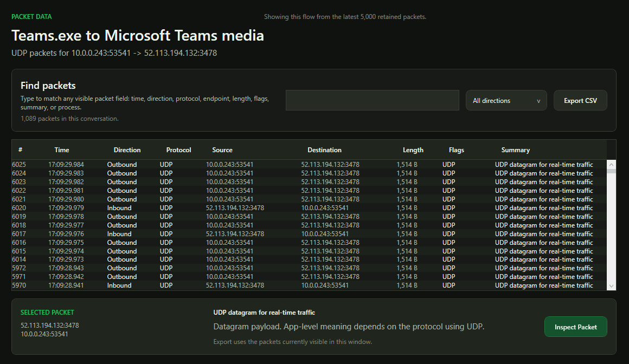629x364 pixels.
Task: Click scrollbar up arrow of packet table
Action: point(611,164)
